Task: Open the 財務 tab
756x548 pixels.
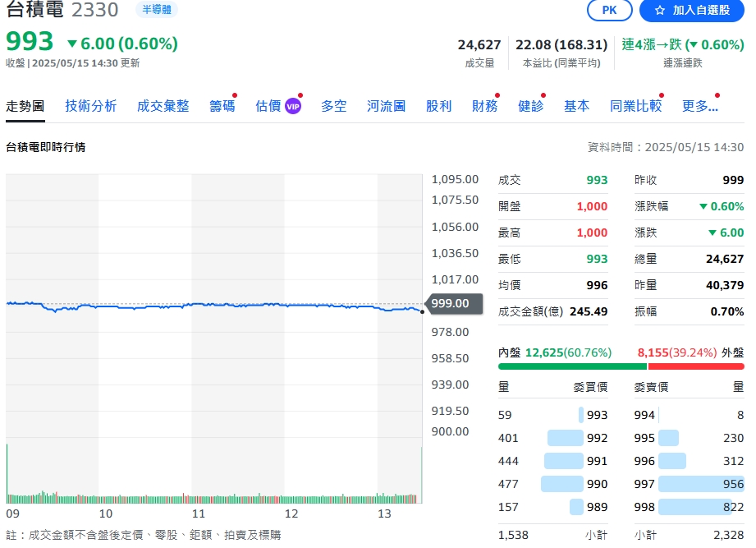Action: [484, 106]
